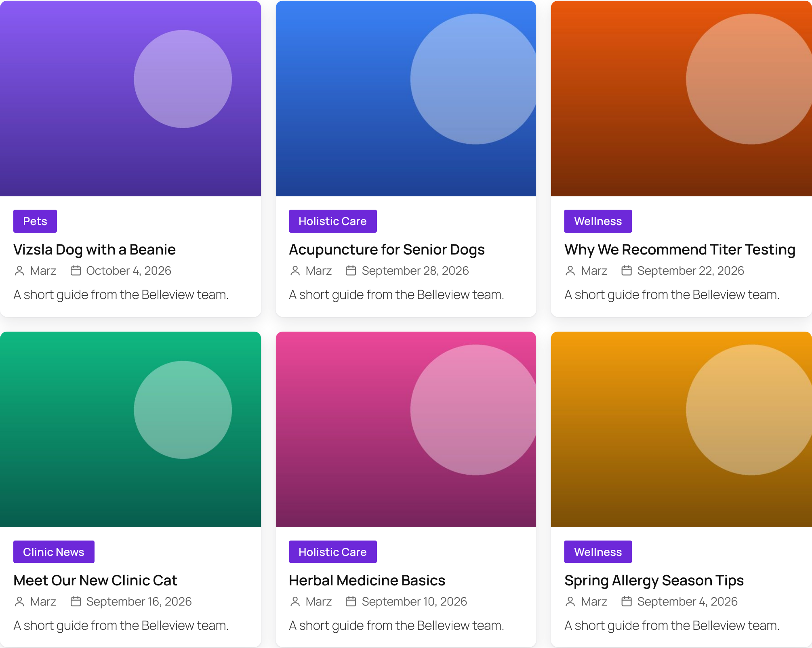Click the date September 28, 2026
This screenshot has width=812, height=648.
[415, 271]
